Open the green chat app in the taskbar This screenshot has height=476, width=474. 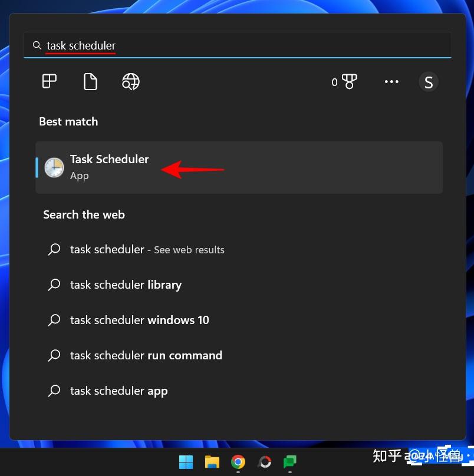[x=290, y=462]
